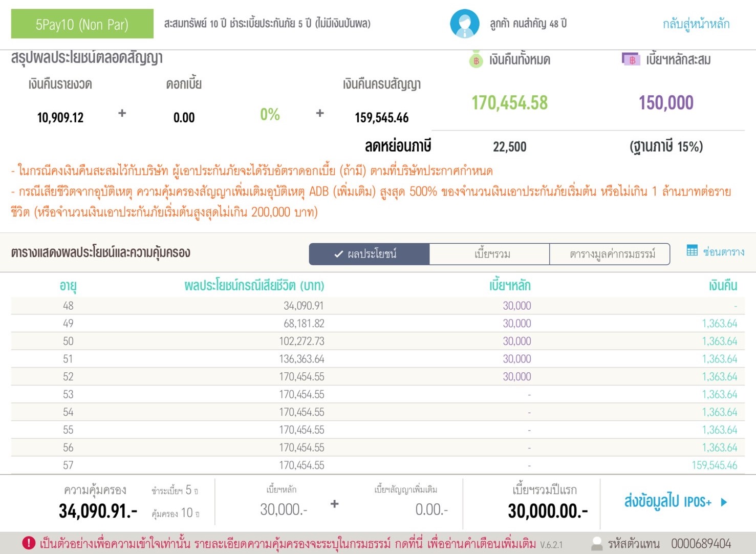Select the ผลประโยชน์ tab

click(x=370, y=253)
